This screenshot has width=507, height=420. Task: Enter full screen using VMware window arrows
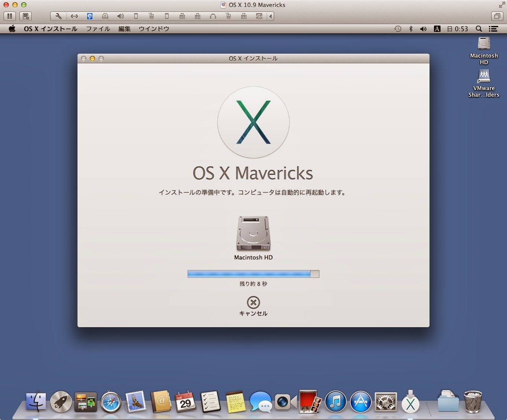point(502,5)
